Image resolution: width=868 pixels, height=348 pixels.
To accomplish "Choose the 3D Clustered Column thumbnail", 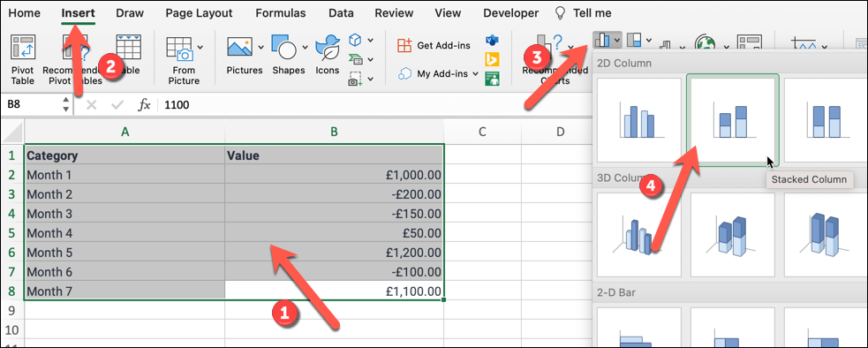I will (x=639, y=234).
